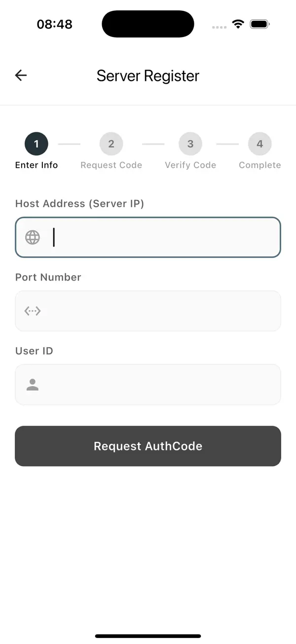
Task: Click the globe icon in Host Address field
Action: click(32, 238)
